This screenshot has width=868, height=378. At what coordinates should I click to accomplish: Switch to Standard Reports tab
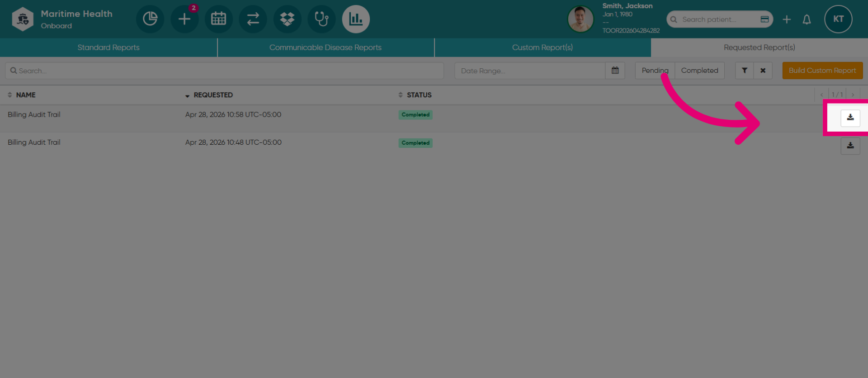pyautogui.click(x=108, y=47)
